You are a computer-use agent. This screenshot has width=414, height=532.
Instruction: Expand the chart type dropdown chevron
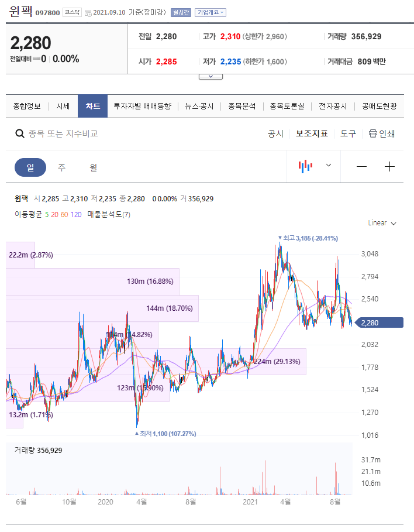click(x=328, y=165)
